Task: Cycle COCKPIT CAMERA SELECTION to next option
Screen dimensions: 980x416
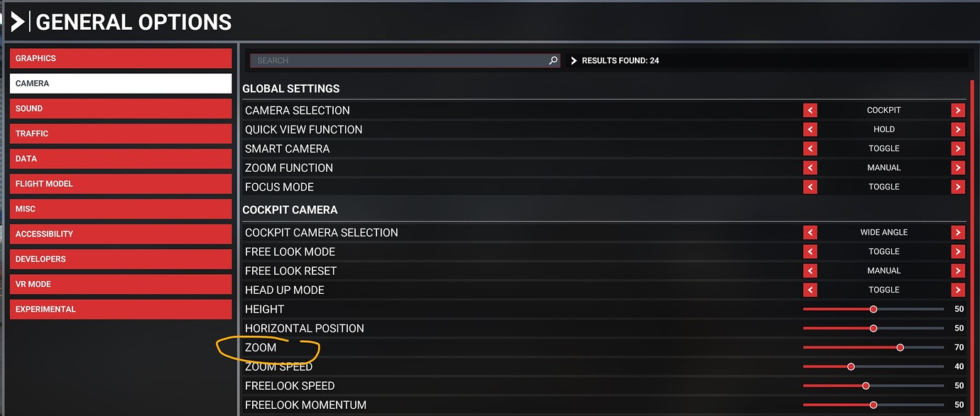Action: pyautogui.click(x=958, y=232)
